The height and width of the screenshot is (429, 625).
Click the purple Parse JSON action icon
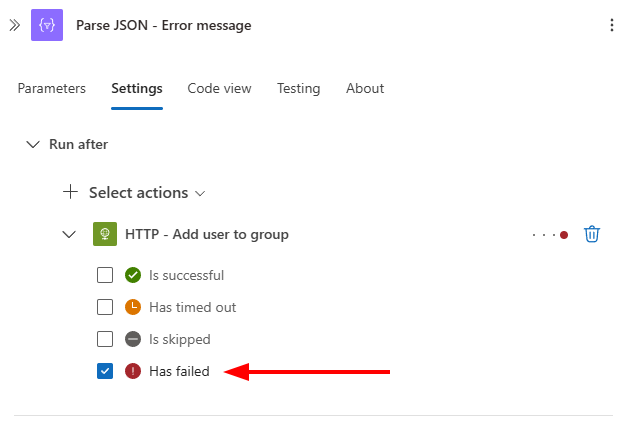point(47,25)
